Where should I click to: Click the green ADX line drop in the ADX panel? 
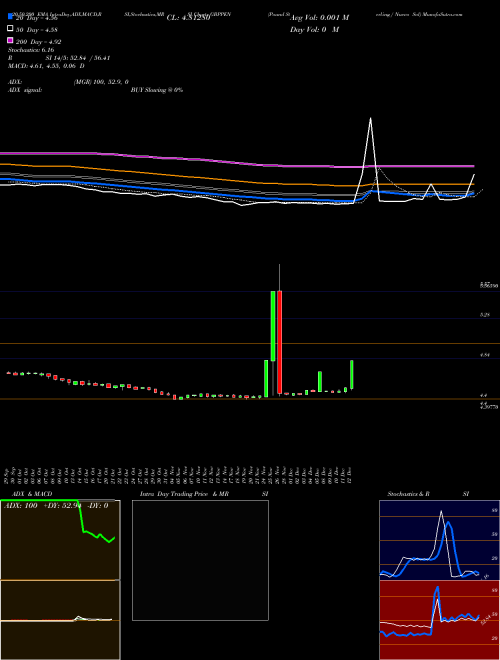click(80, 516)
